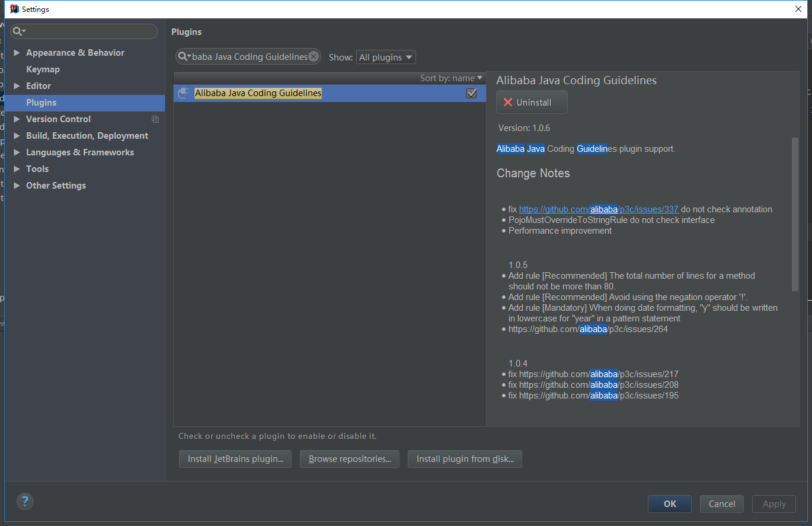
Task: Click the magnifier icon in the plugin search field
Action: 184,57
